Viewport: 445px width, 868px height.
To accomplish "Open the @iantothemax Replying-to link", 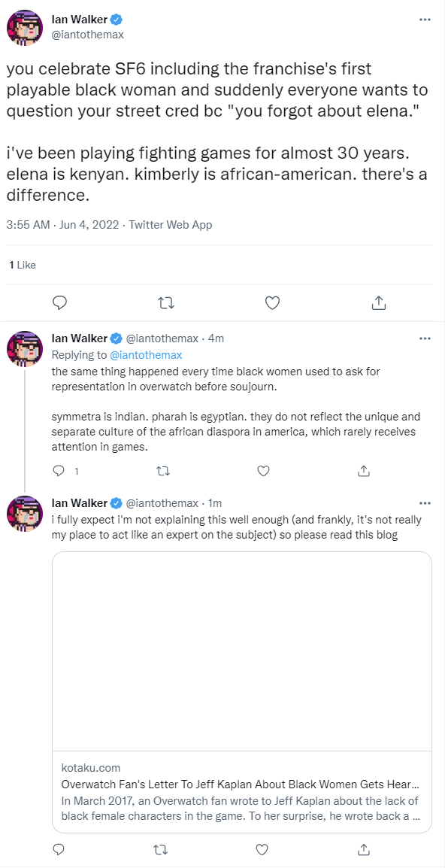I will (x=146, y=354).
